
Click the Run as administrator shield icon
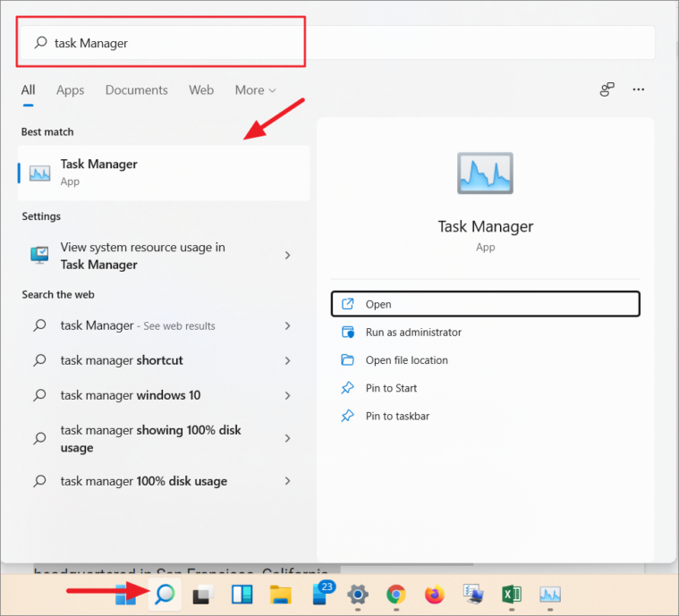pos(348,332)
